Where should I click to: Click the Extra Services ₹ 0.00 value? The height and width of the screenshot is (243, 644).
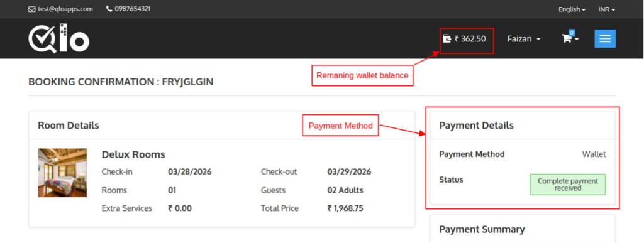pyautogui.click(x=180, y=208)
